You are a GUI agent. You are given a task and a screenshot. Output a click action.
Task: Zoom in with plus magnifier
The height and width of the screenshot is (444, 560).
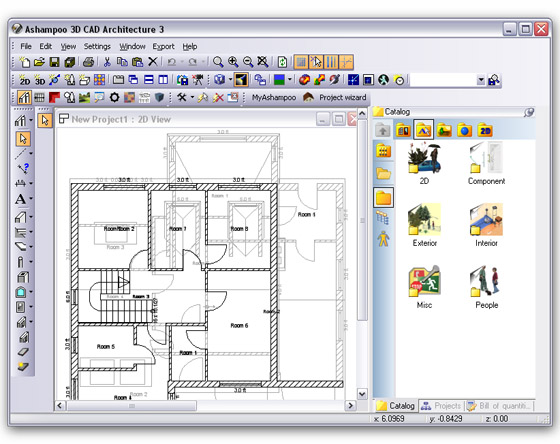pyautogui.click(x=233, y=62)
